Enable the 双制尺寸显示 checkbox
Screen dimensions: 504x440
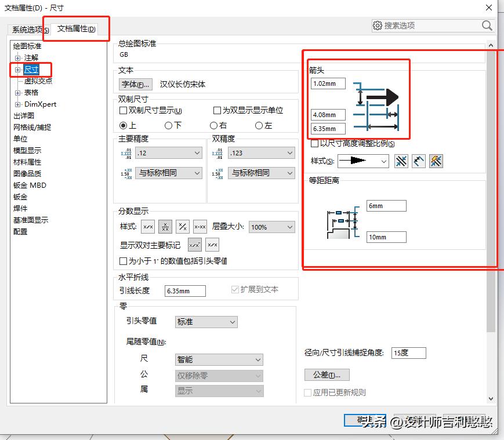point(122,111)
